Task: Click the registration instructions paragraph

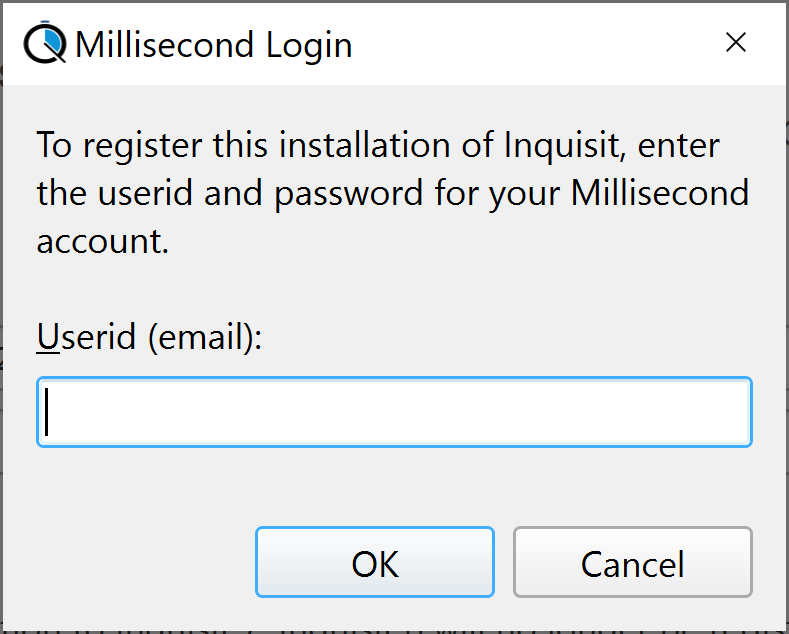Action: coord(392,193)
